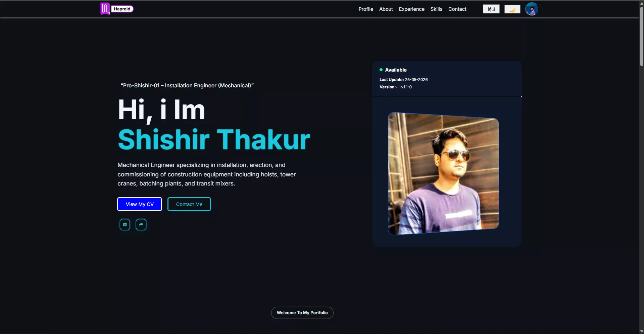This screenshot has width=644, height=334.
Task: Click the Contact Me button
Action: click(189, 204)
